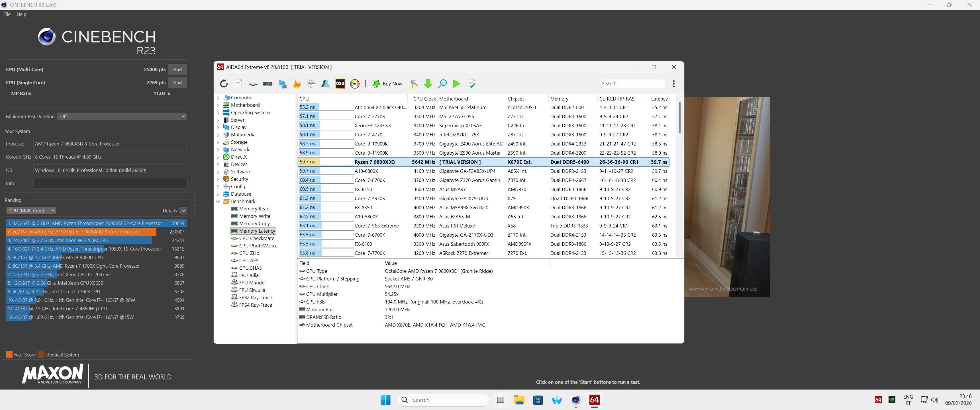Select Memory Read benchmark item
This screenshot has height=410, width=980.
point(254,209)
